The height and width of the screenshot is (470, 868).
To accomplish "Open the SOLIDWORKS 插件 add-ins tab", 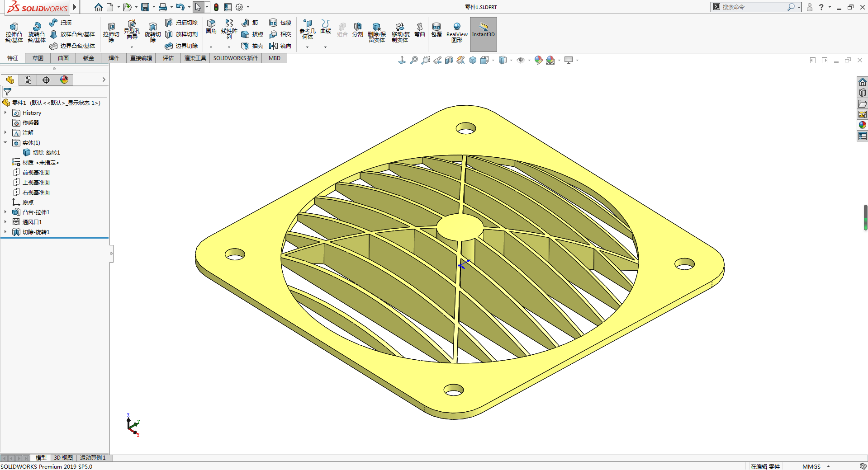I will click(x=236, y=58).
